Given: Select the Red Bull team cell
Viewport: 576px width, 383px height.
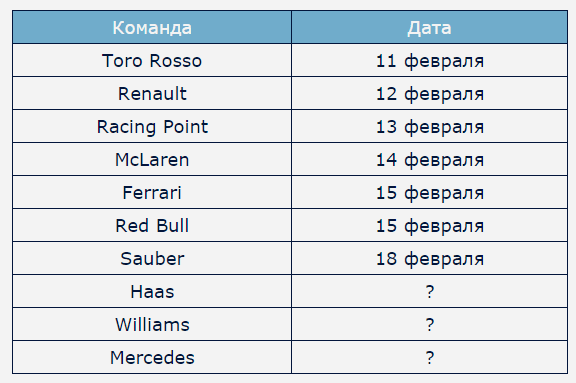Looking at the screenshot, I should [152, 225].
